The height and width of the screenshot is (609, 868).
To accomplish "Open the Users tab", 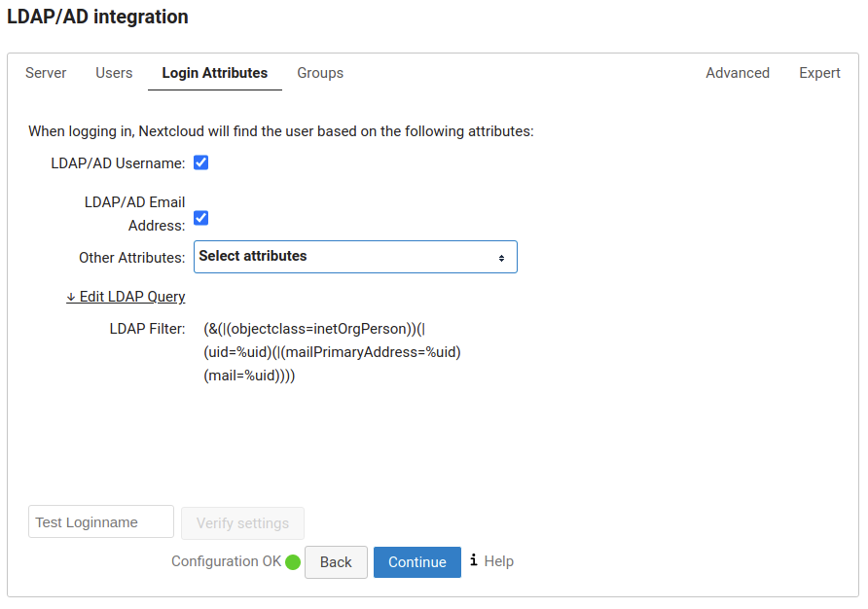I will pyautogui.click(x=114, y=73).
